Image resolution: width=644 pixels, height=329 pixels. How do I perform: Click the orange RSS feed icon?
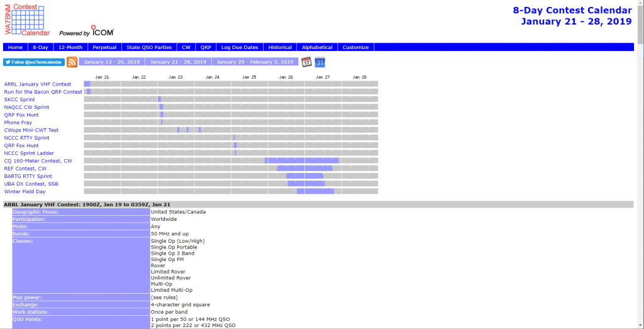tap(72, 62)
